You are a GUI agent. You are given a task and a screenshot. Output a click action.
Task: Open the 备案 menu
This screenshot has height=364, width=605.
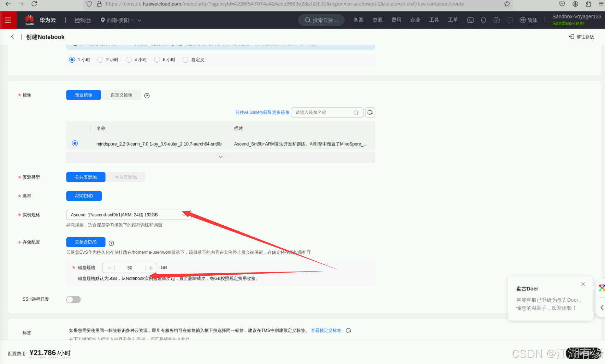click(358, 20)
